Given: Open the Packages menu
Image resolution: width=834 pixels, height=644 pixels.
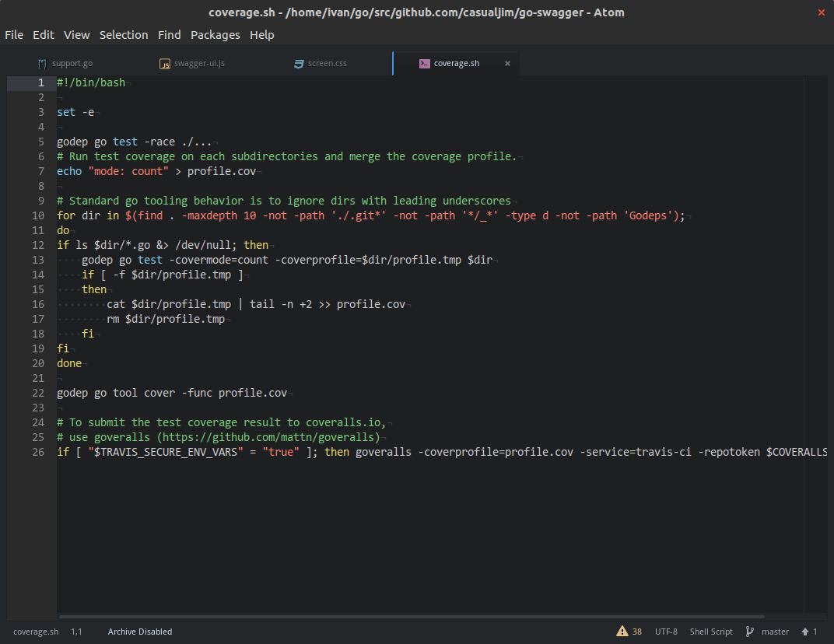Looking at the screenshot, I should coord(215,35).
